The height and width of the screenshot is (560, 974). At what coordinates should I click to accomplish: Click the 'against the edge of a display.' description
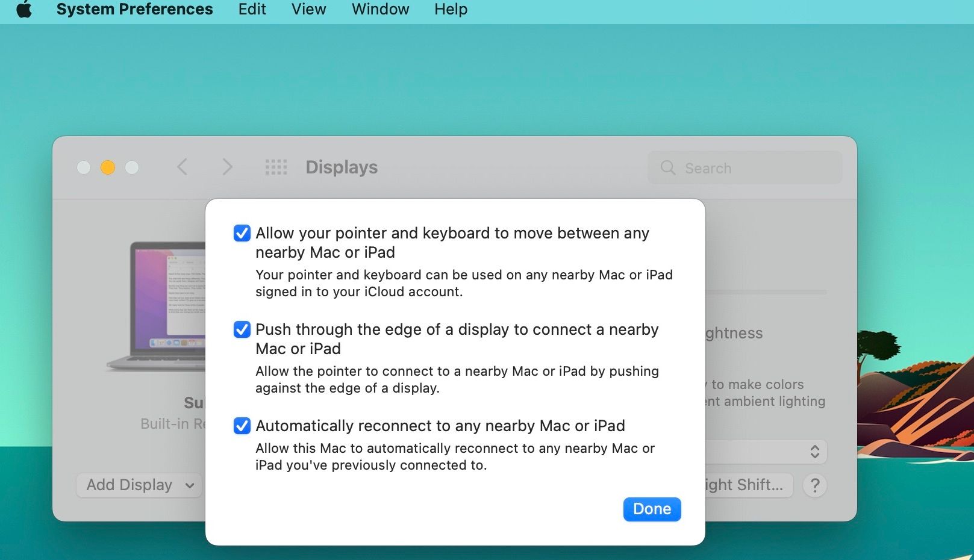[348, 388]
